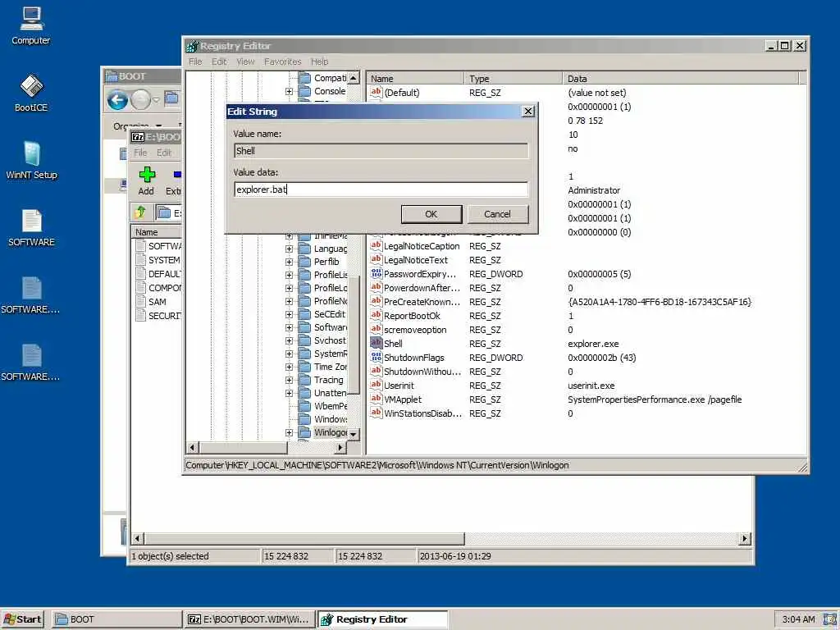Switch to BOOT taskbar button

116,619
